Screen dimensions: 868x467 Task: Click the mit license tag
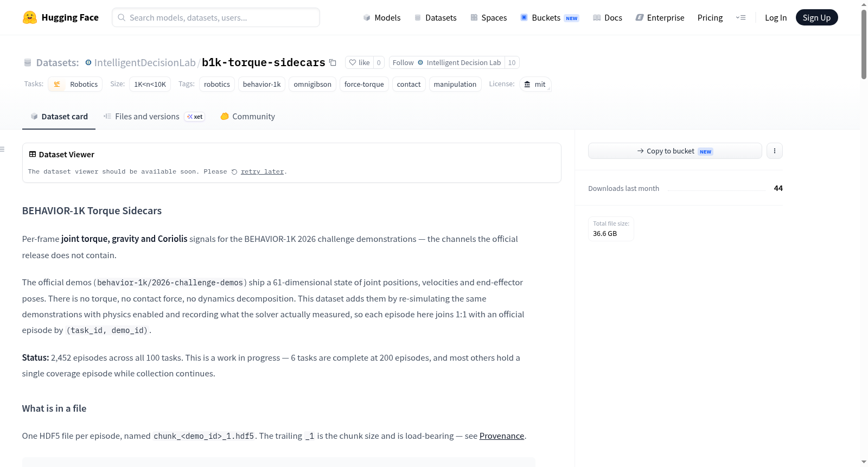(535, 84)
